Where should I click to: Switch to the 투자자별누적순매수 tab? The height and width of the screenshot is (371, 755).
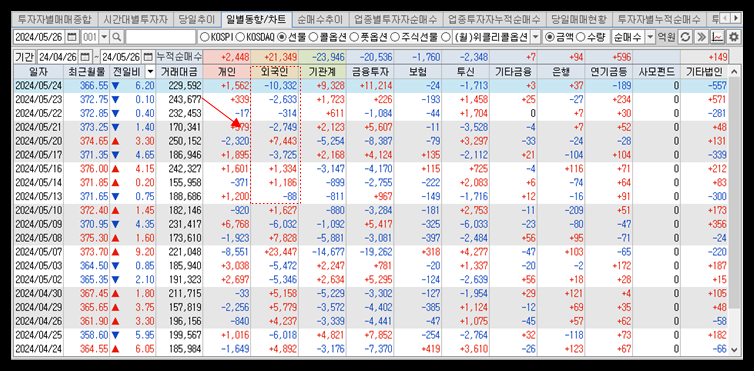click(658, 20)
